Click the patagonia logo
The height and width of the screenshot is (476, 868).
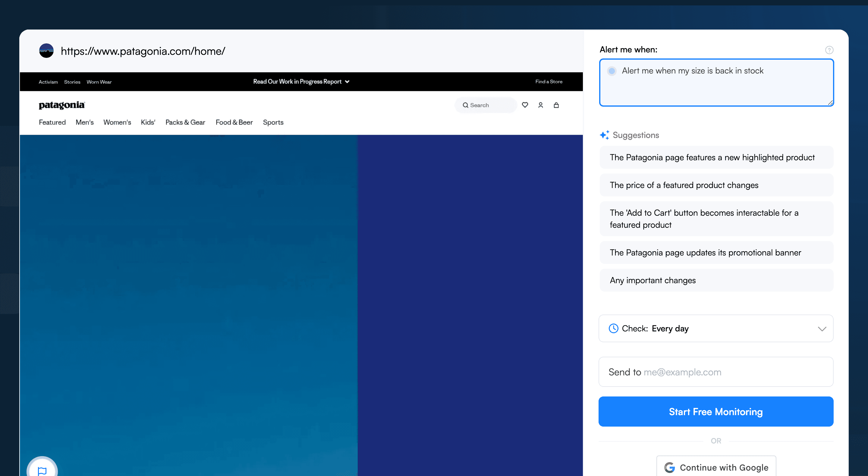point(62,105)
